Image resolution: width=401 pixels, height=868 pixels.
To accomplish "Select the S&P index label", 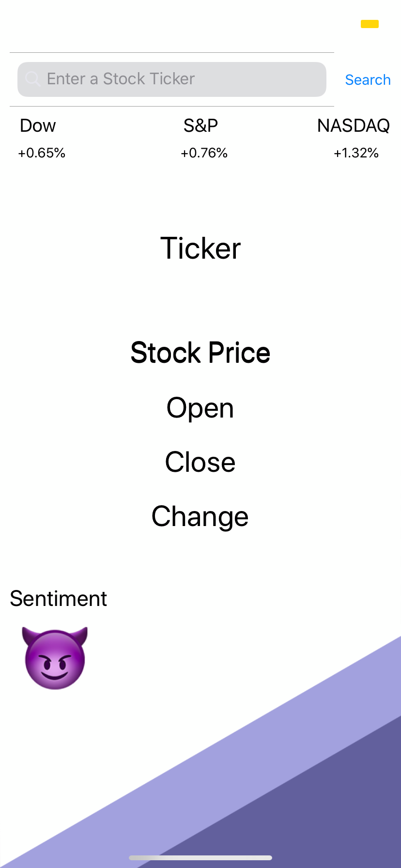I will click(200, 126).
